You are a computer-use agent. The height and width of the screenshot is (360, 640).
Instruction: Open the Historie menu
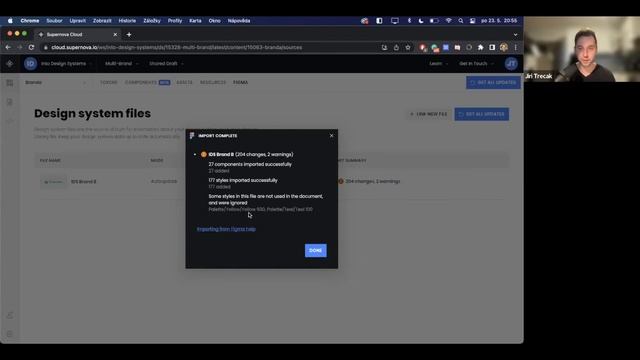tap(127, 20)
